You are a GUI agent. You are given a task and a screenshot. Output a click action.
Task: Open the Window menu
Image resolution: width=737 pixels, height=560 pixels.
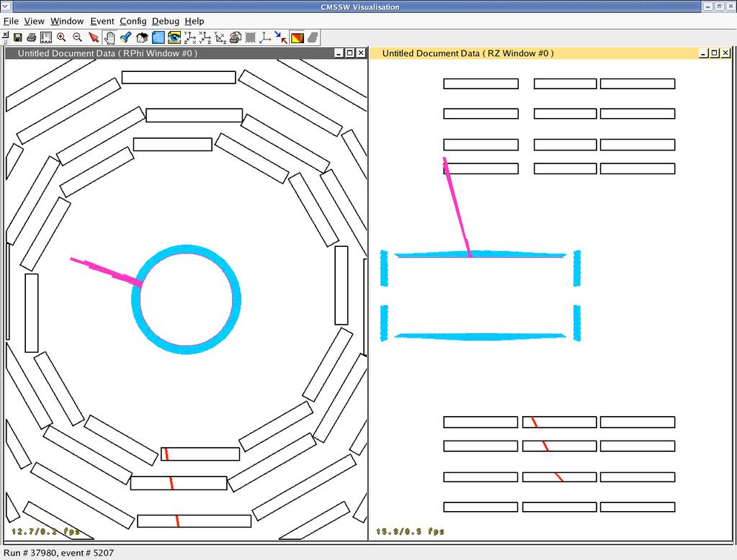click(x=67, y=21)
